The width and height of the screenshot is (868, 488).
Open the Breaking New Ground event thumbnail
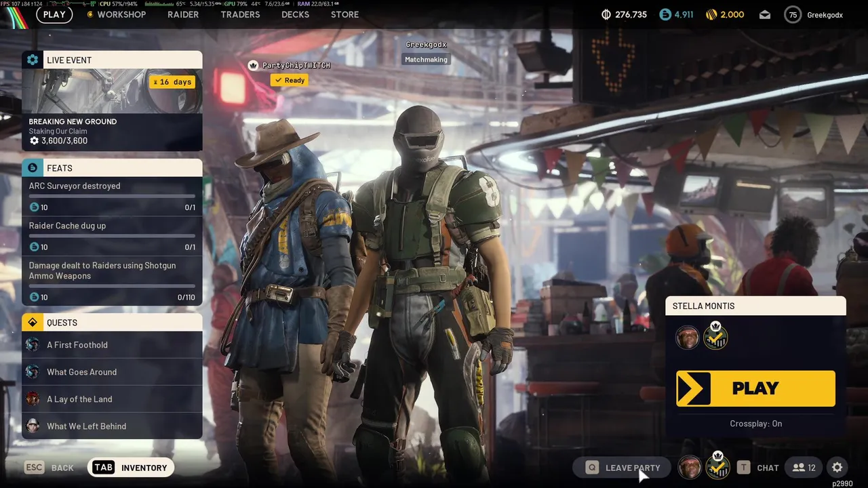[112, 91]
